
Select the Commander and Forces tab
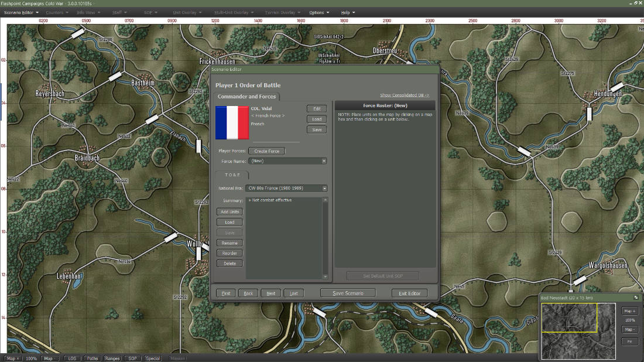tap(247, 97)
